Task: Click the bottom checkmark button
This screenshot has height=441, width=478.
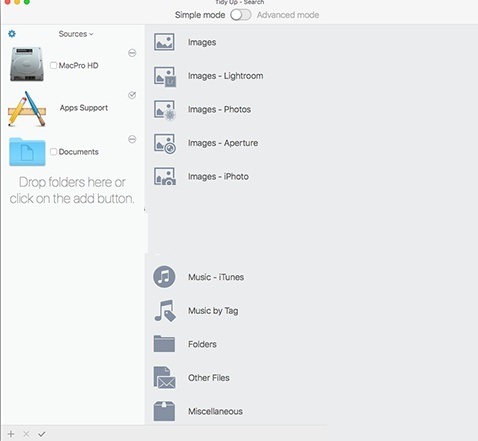Action: (42, 434)
